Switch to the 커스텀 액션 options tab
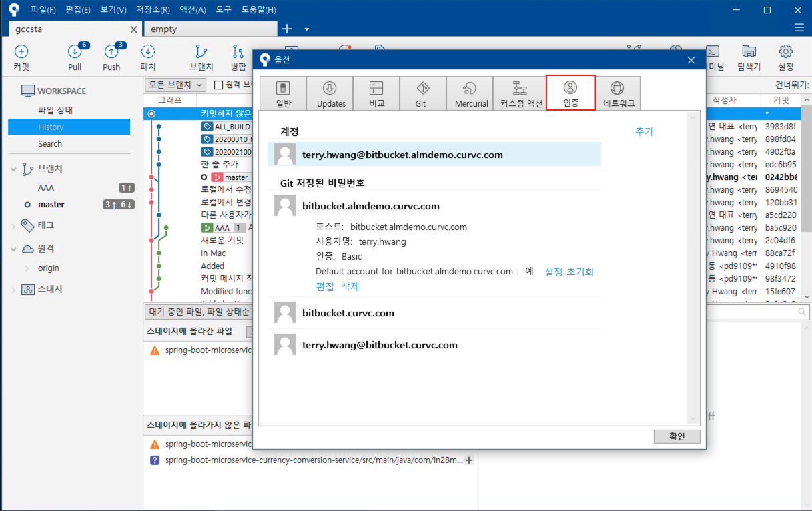812x511 pixels. pos(520,93)
